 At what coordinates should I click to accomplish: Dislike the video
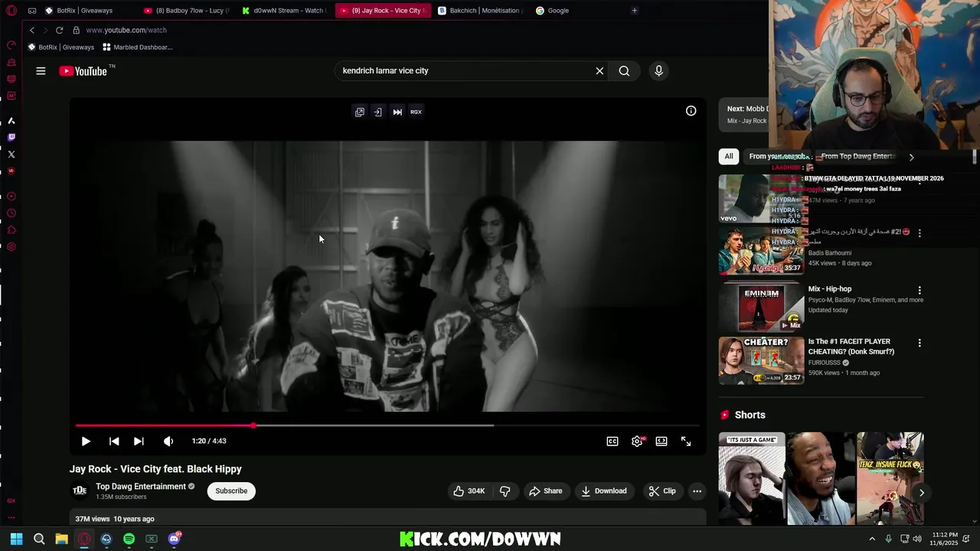[x=505, y=491]
